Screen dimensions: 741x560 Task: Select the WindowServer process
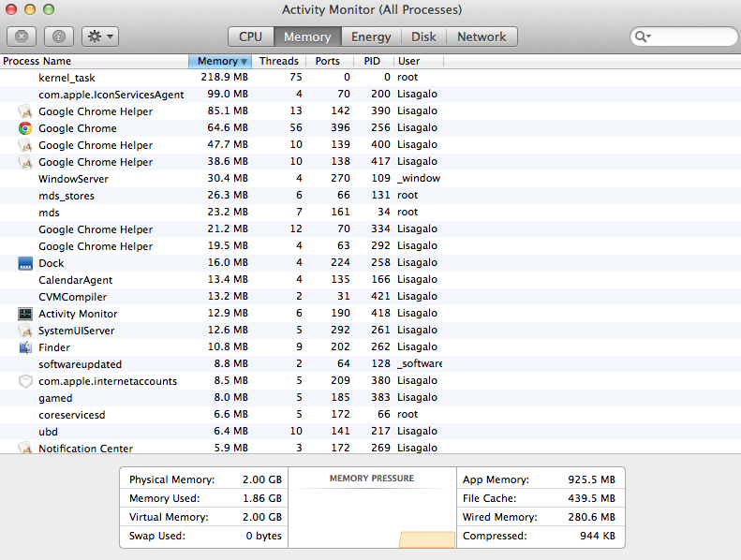(371, 179)
